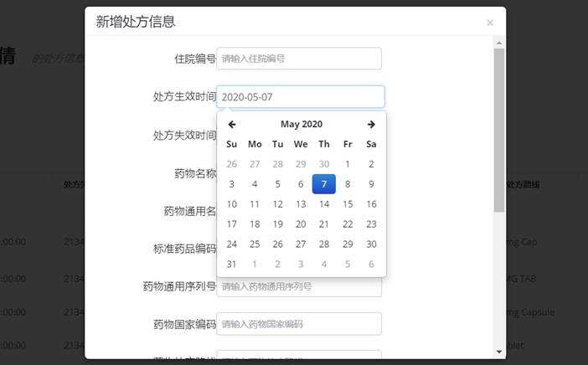The height and width of the screenshot is (365, 588).
Task: Pick the in-month May 26 (fifth row)
Action: 278,244
